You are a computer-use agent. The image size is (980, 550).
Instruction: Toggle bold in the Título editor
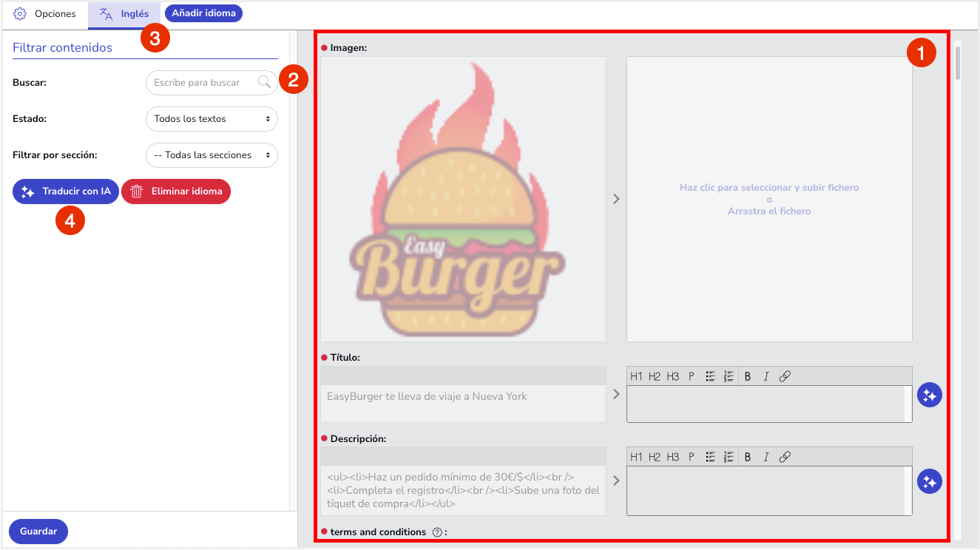point(748,376)
